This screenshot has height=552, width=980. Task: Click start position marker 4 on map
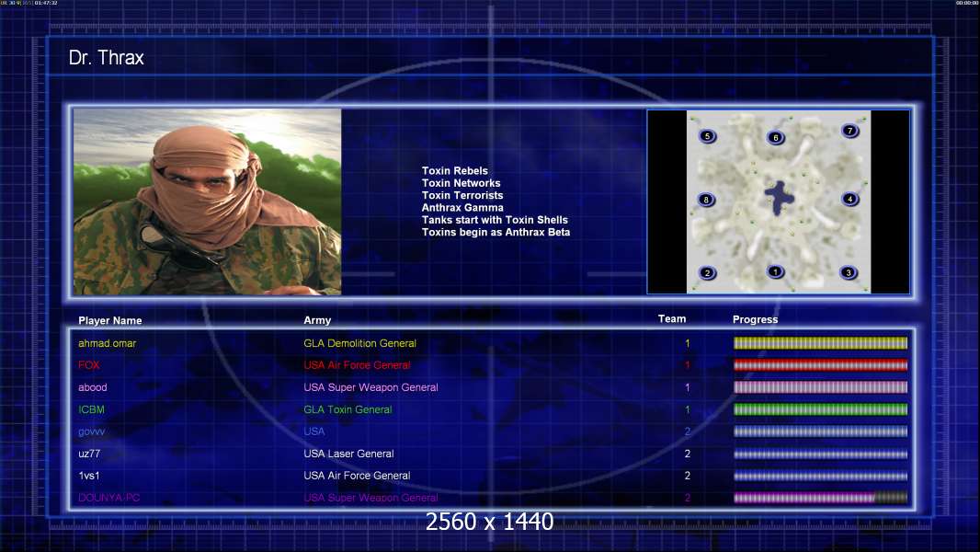(849, 200)
